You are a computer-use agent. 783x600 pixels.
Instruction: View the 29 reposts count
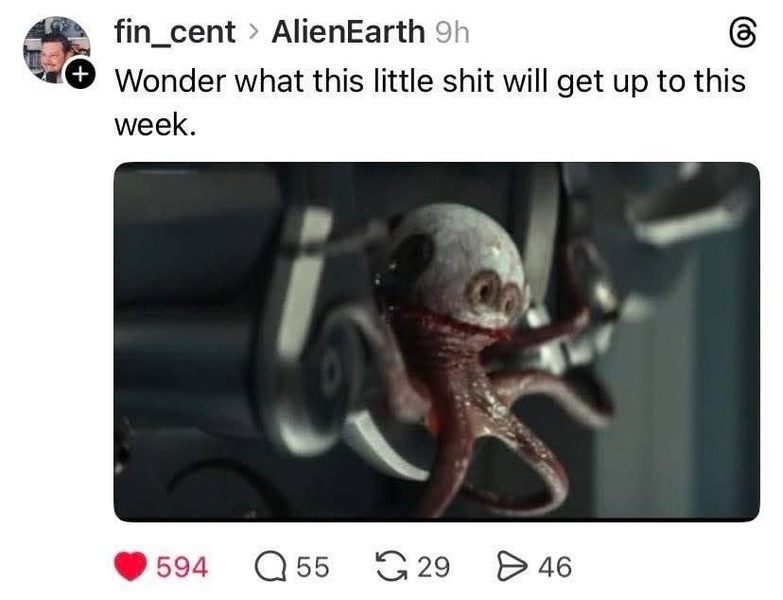[x=434, y=568]
